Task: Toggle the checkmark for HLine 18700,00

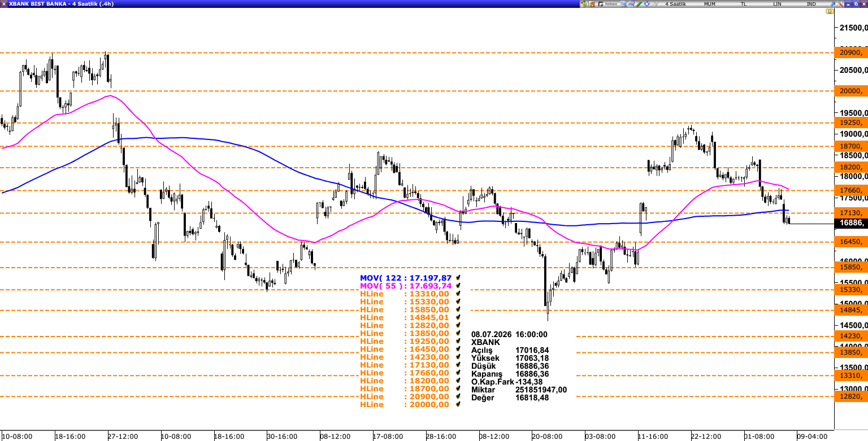Action: click(x=458, y=388)
